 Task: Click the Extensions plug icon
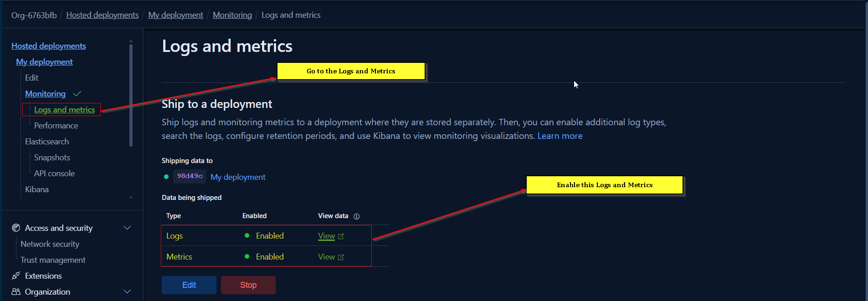click(x=16, y=275)
